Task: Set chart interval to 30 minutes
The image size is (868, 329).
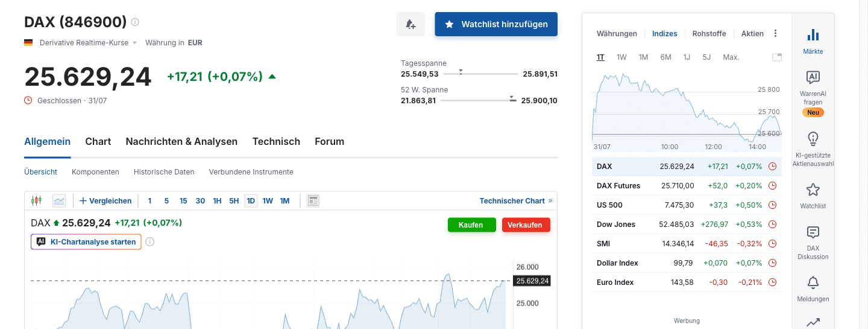Action: pos(200,201)
